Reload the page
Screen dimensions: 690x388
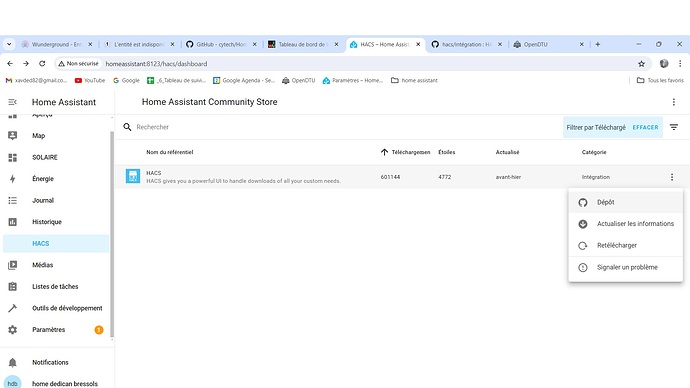point(42,64)
